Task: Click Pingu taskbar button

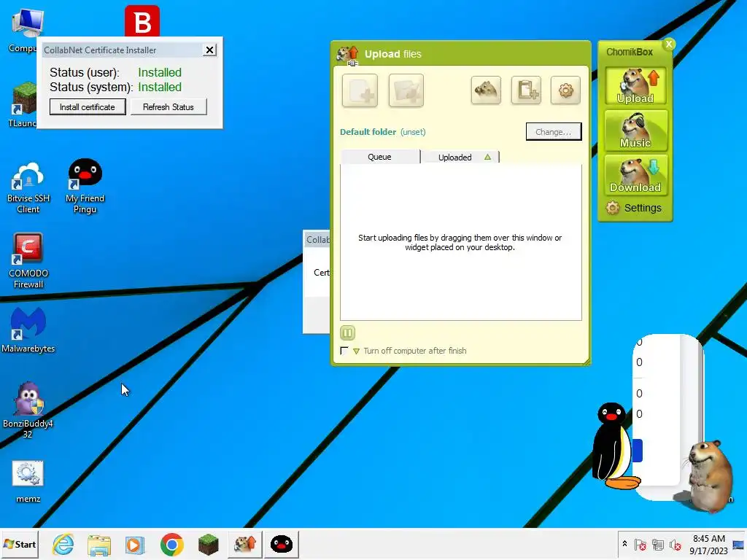Action: (x=282, y=544)
